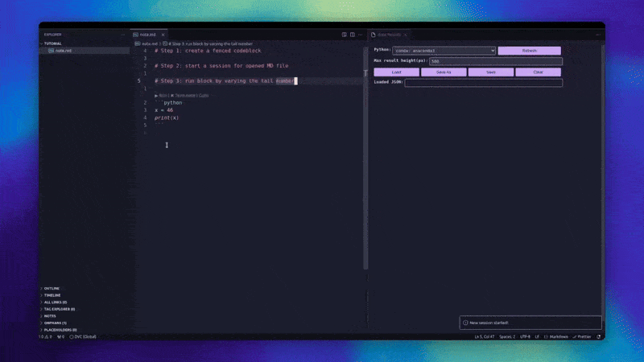
Task: Expand the NOTES section
Action: pos(85,316)
